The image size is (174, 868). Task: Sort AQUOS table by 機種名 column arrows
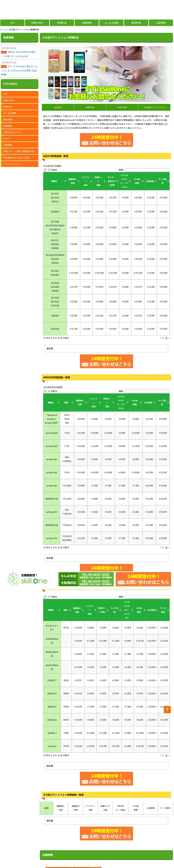[x=65, y=181]
